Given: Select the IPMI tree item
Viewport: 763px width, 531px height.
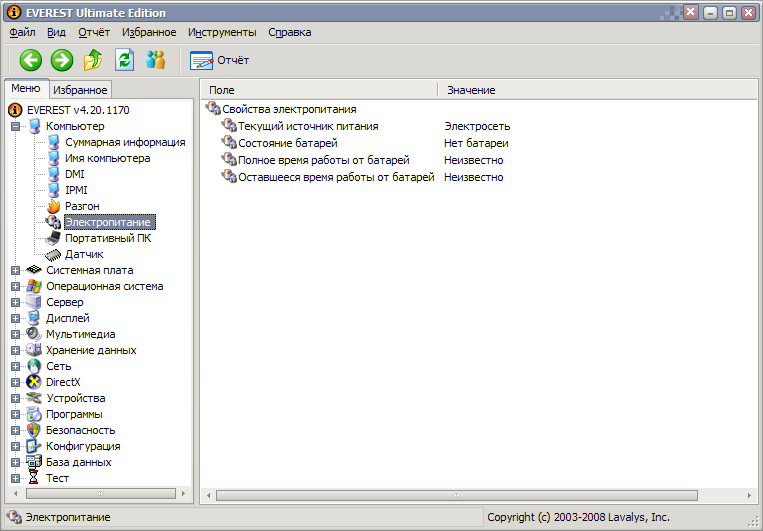Looking at the screenshot, I should click(76, 190).
